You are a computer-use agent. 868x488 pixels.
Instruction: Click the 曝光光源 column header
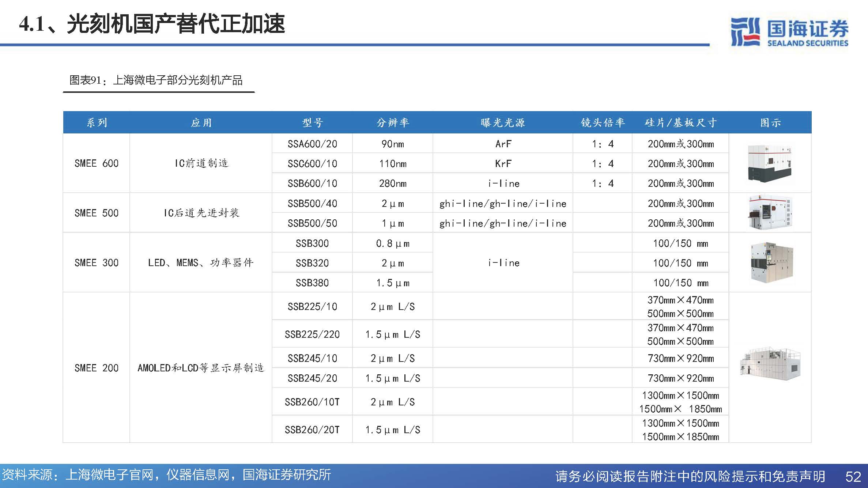503,122
